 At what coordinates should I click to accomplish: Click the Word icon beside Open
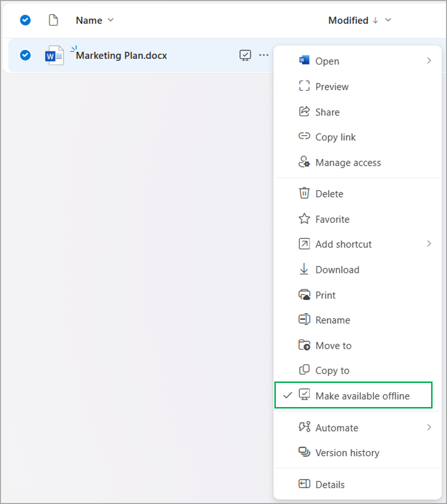[304, 60]
